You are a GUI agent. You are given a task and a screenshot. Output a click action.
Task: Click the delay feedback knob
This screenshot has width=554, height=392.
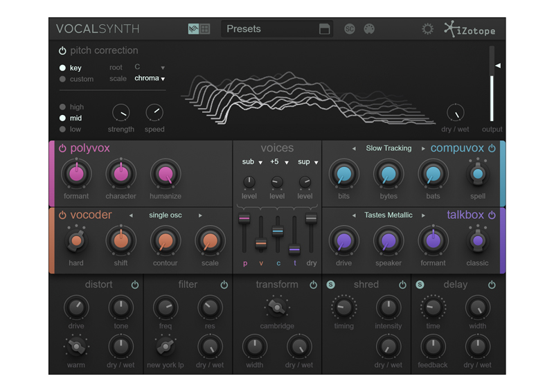click(x=433, y=347)
